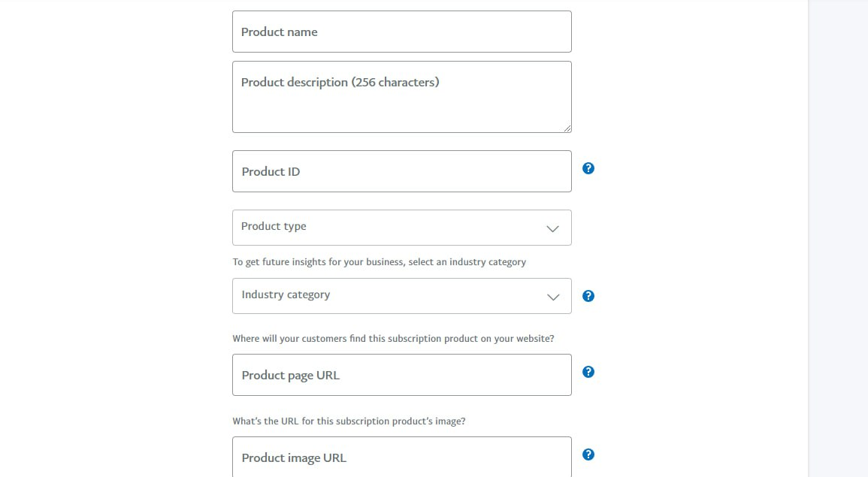
Task: Focus the Product name field
Action: (401, 32)
